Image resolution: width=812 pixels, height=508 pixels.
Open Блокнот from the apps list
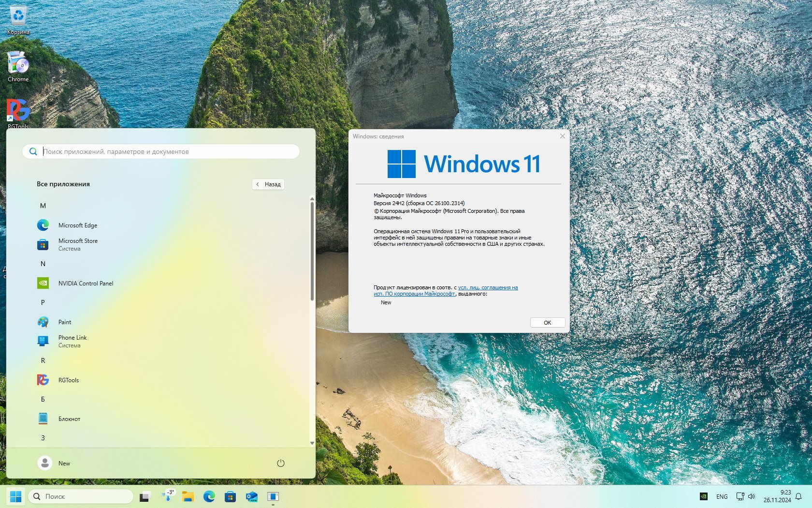pos(69,419)
